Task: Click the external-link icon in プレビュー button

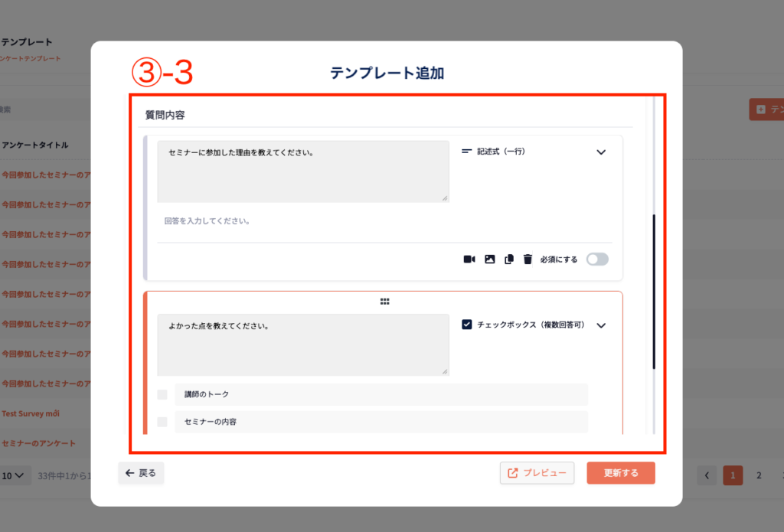Action: tap(512, 473)
